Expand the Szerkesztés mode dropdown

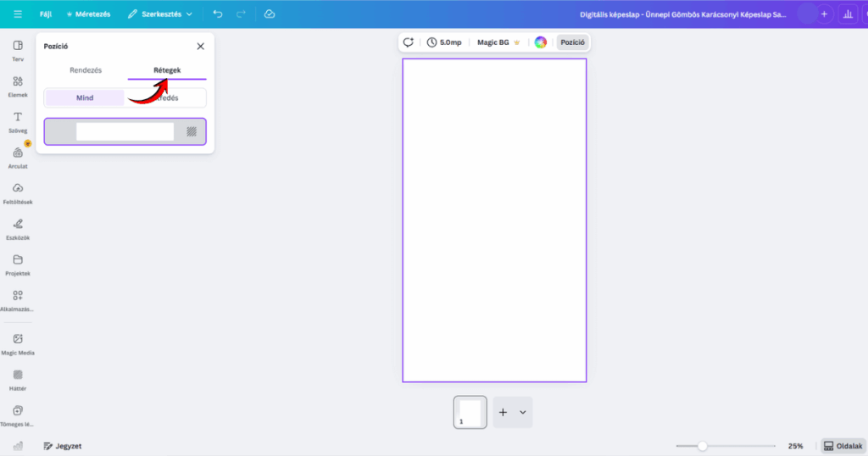click(160, 14)
